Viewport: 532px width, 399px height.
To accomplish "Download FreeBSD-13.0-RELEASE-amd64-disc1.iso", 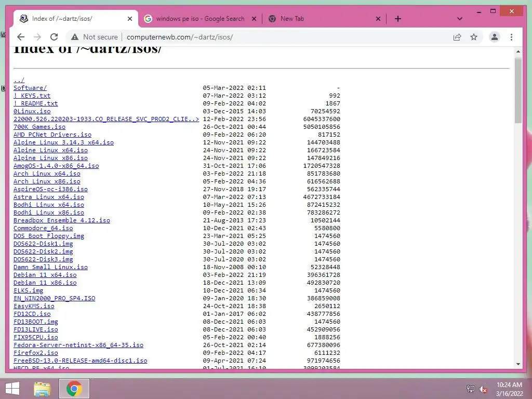I will [81, 361].
